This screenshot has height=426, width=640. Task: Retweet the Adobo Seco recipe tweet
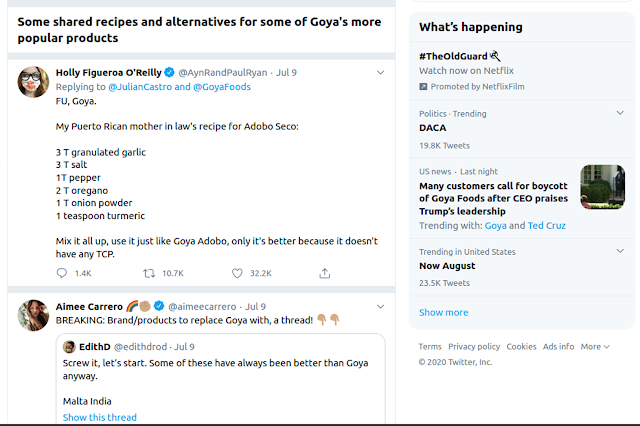tap(149, 272)
